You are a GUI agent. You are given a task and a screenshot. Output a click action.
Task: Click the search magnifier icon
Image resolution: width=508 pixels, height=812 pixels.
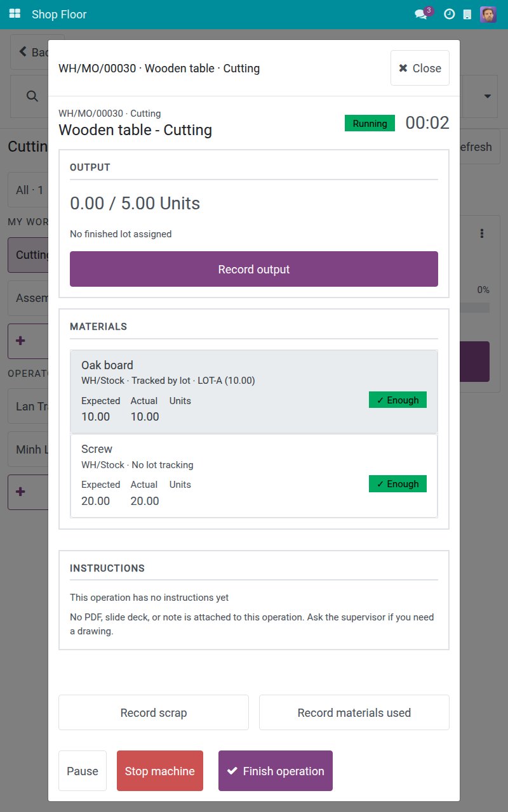[32, 96]
